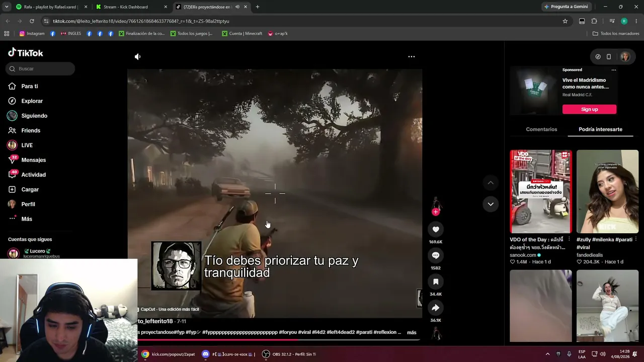Open the Actividad notifications
The image size is (644, 362).
[x=33, y=175]
